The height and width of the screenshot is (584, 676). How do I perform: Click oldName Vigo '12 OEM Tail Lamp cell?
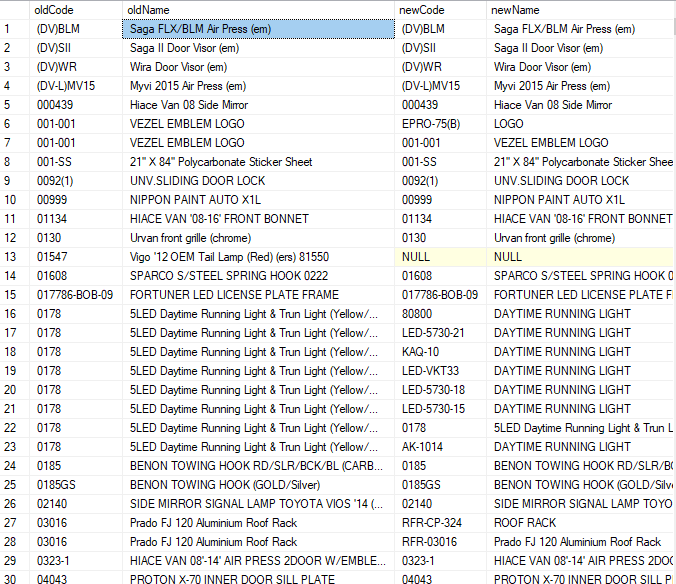(258, 257)
